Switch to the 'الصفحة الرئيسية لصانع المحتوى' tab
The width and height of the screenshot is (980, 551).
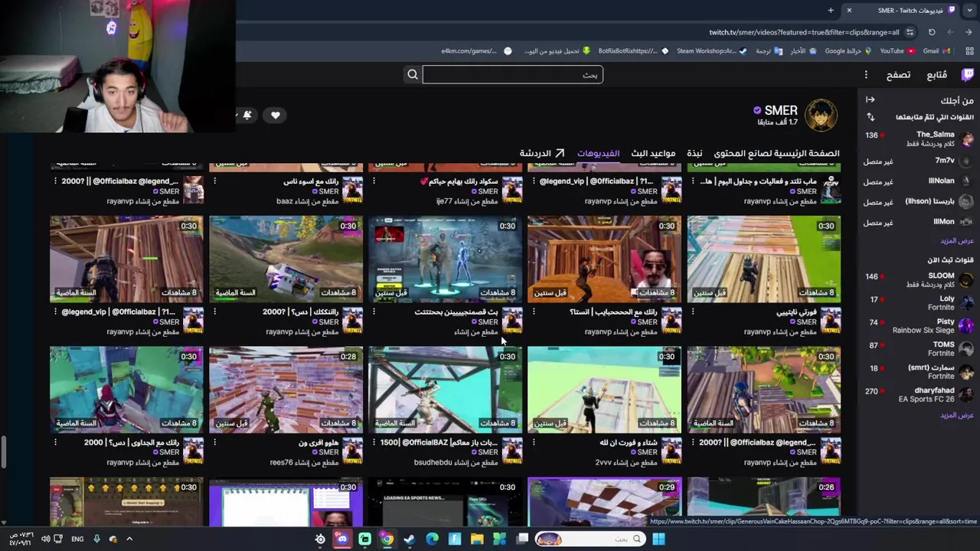coord(777,153)
